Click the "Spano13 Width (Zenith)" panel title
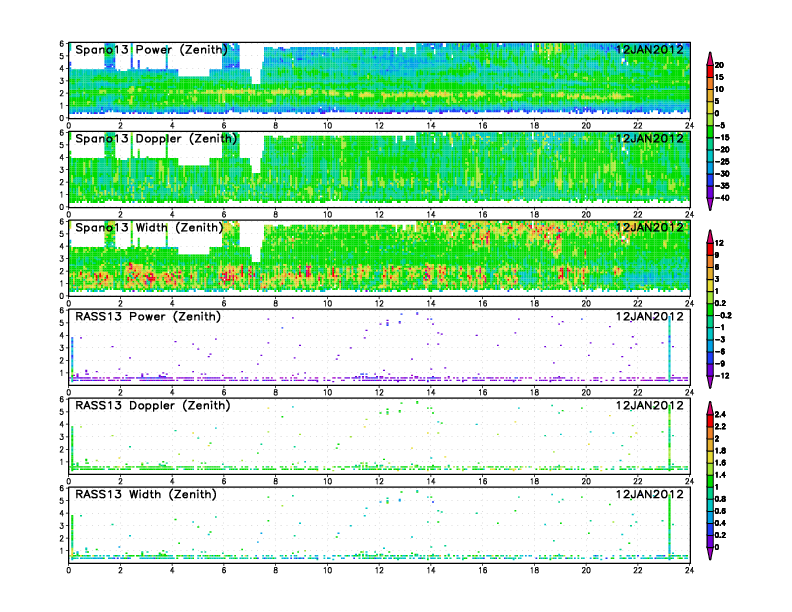792x612 pixels. point(149,228)
